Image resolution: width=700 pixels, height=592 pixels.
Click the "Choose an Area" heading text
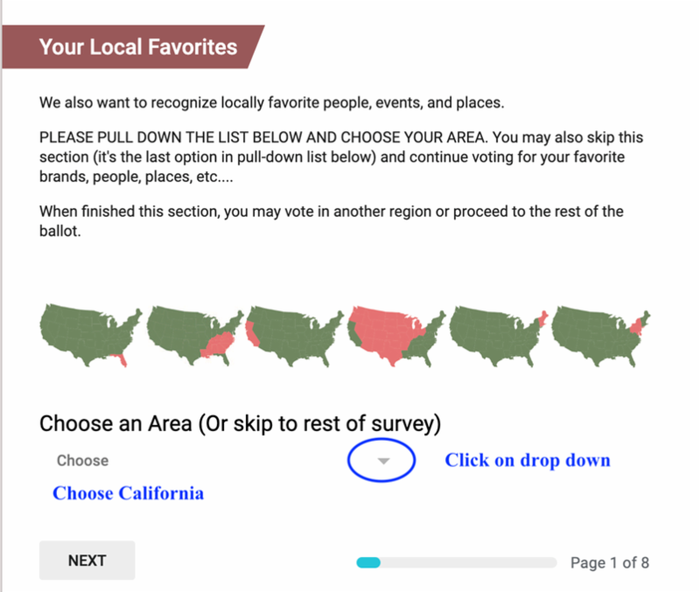[115, 425]
